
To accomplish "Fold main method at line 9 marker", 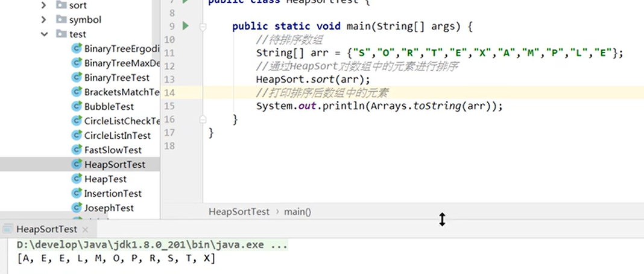I will coord(202,27).
